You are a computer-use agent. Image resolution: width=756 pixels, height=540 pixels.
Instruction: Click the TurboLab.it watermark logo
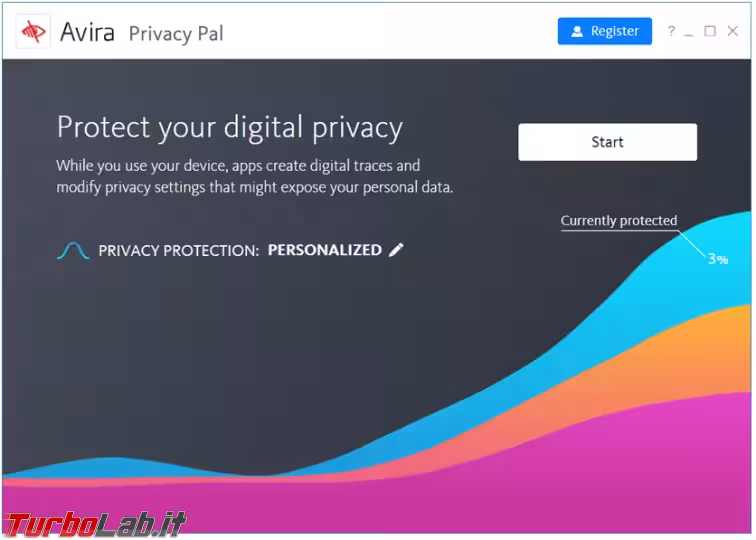coord(97,523)
